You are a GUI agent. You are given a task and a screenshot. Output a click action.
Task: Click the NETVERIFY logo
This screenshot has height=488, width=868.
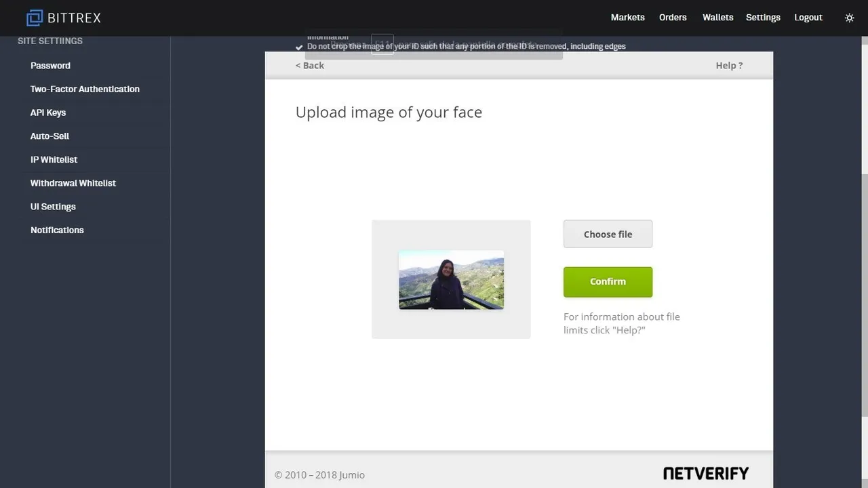pos(706,473)
